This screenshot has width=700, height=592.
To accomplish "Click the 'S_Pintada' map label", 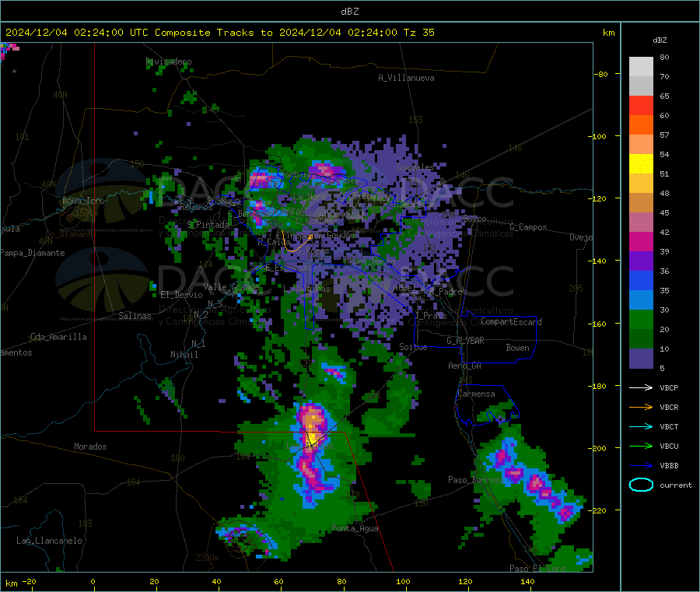I will [x=208, y=225].
